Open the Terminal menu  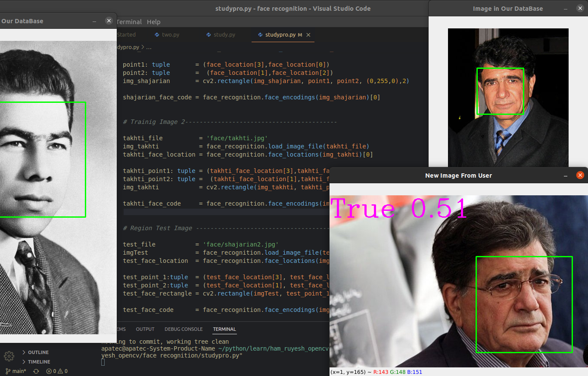coord(129,22)
